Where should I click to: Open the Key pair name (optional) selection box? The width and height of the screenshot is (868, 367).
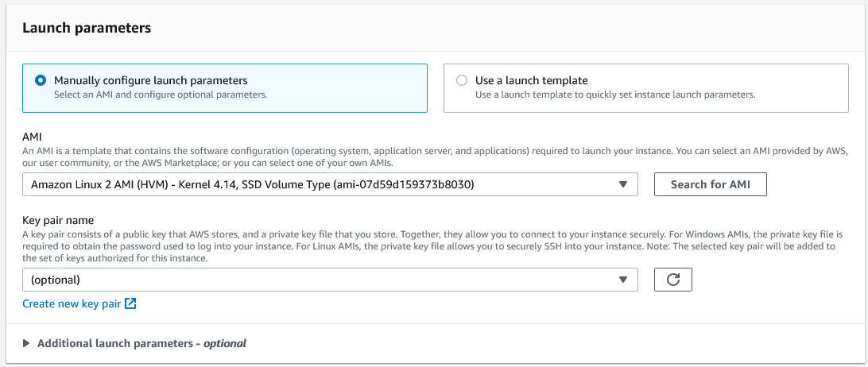pyautogui.click(x=318, y=280)
